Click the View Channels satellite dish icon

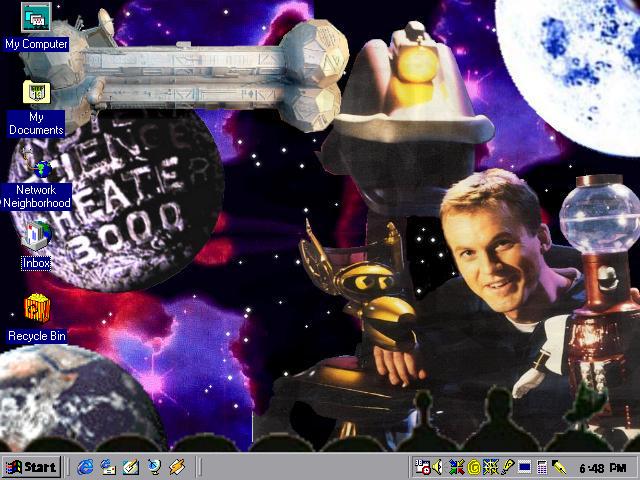click(x=154, y=467)
